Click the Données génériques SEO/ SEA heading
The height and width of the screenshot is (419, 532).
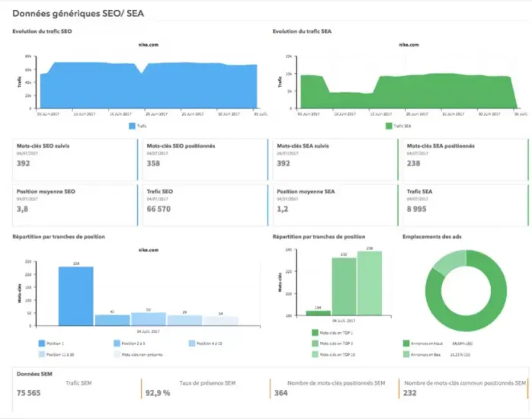79,14
